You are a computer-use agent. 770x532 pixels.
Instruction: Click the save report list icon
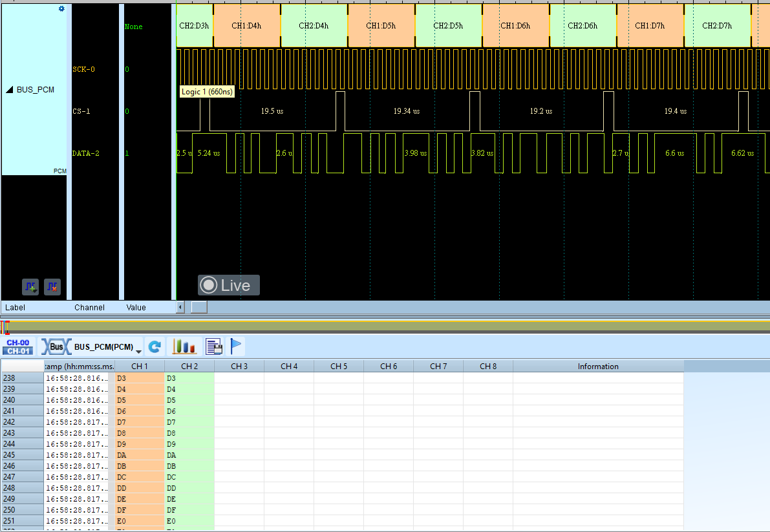[214, 347]
